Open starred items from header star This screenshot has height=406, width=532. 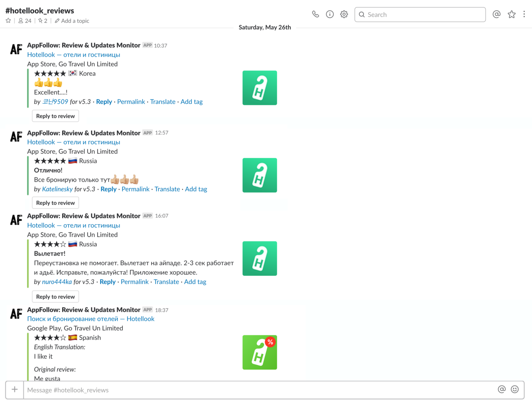pos(511,14)
